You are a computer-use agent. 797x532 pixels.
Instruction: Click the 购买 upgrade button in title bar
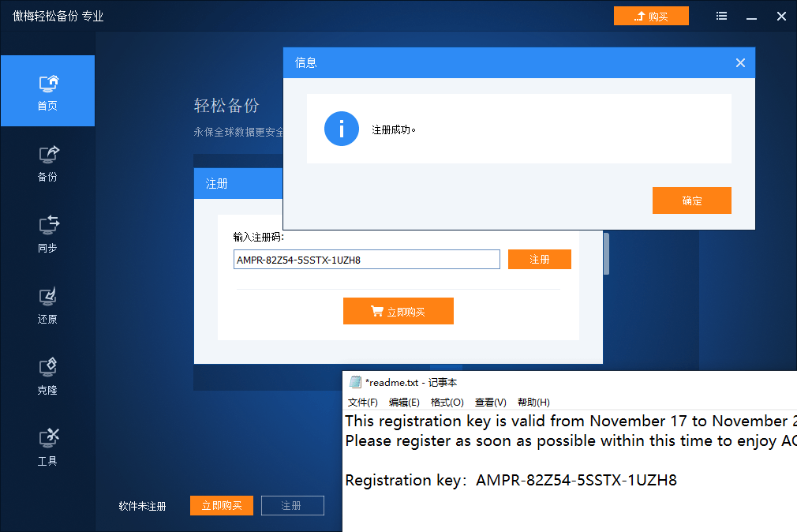point(651,16)
